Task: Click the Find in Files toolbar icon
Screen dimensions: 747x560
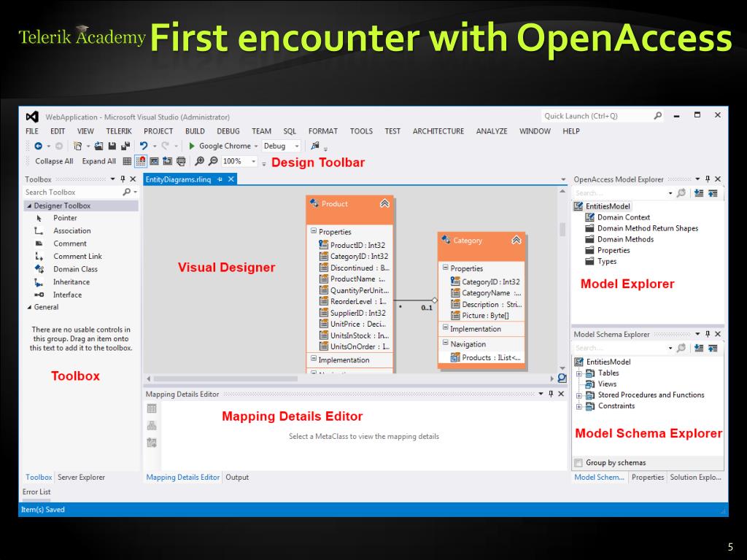Action: [x=315, y=146]
